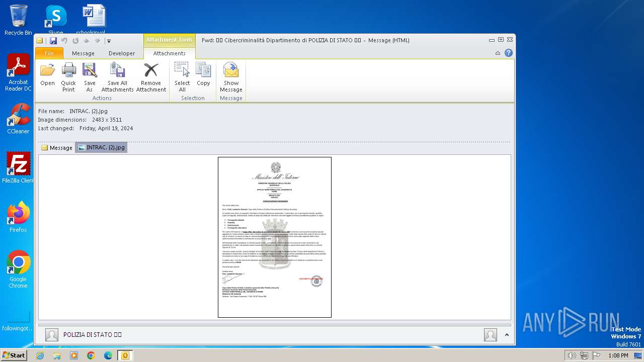Click Redo in Quick Access Toolbar

(x=75, y=41)
